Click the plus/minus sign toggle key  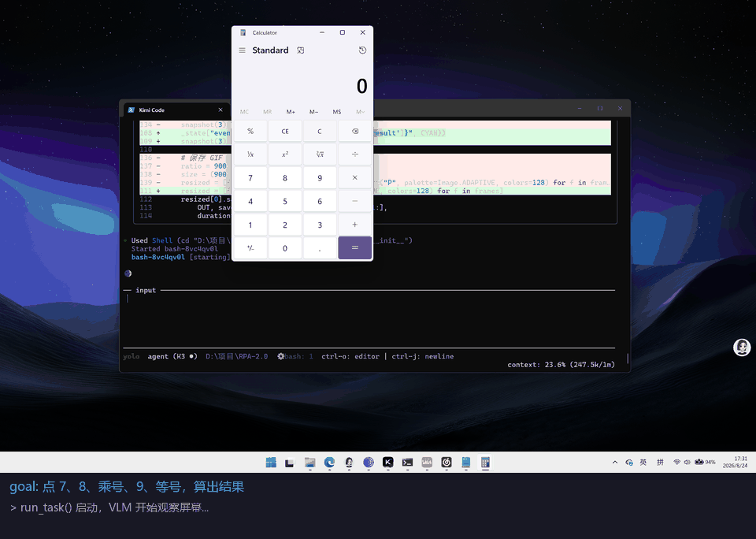point(250,248)
